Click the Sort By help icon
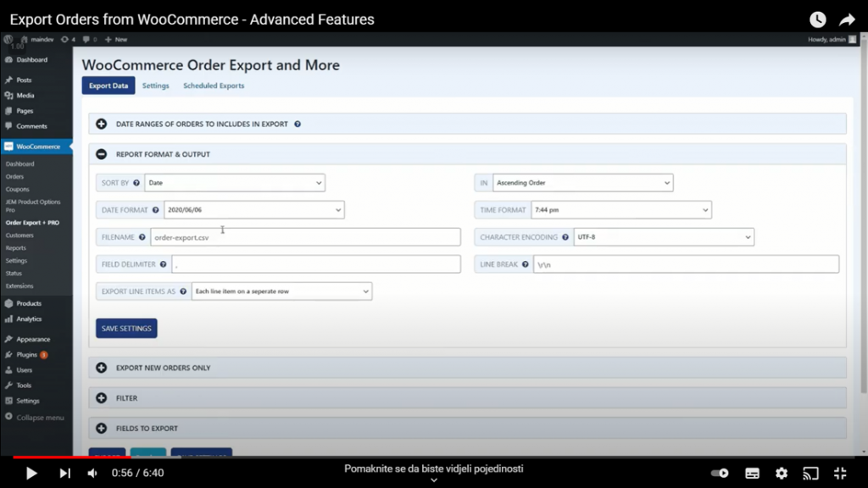Screen dimensions: 868x488 click(136, 183)
